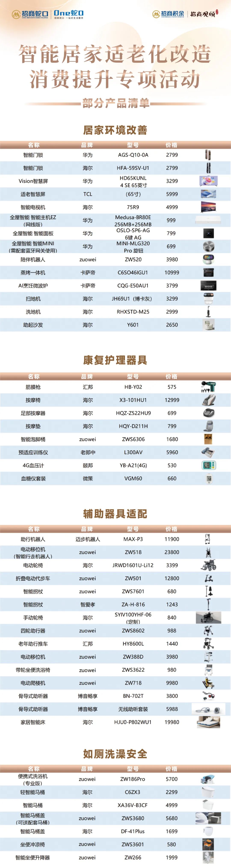231x868 pixels.
Task: Click the price 10999 for 蒸烤一体机
Action: pyautogui.click(x=172, y=273)
